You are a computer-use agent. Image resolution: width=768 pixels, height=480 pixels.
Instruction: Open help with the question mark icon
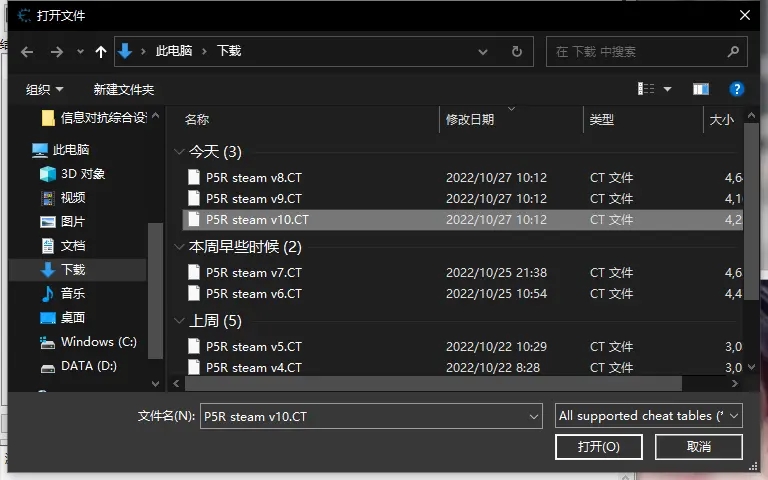coord(736,89)
